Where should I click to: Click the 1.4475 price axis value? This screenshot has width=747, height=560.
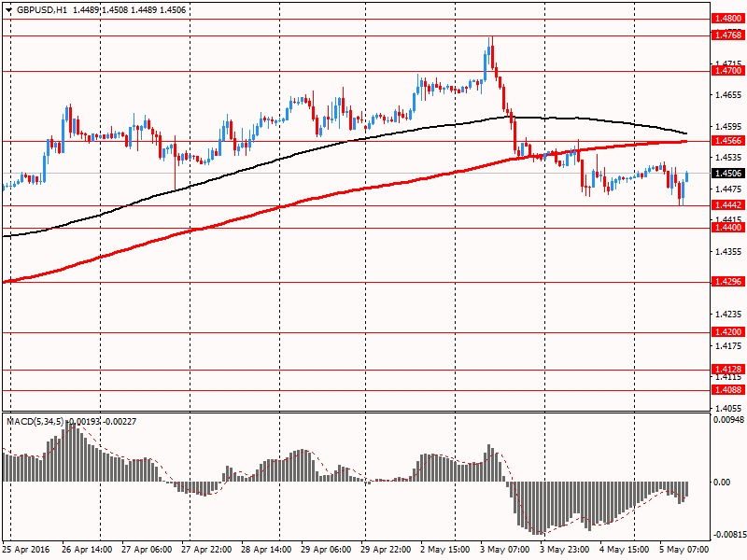click(729, 189)
